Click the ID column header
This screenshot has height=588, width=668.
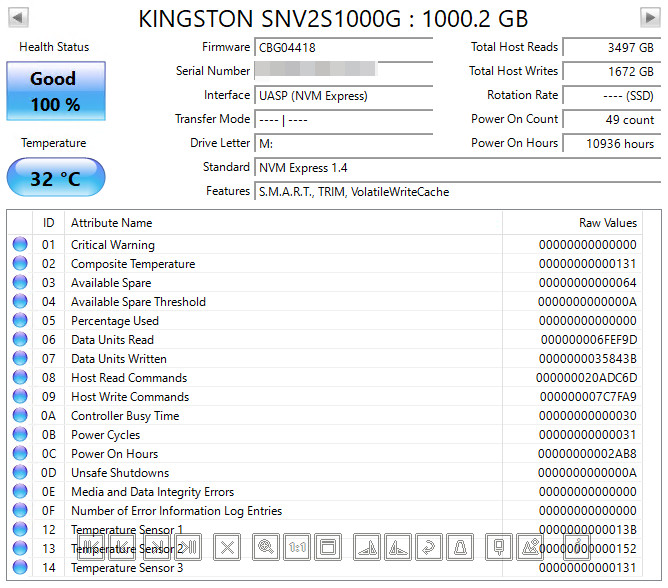coord(49,223)
